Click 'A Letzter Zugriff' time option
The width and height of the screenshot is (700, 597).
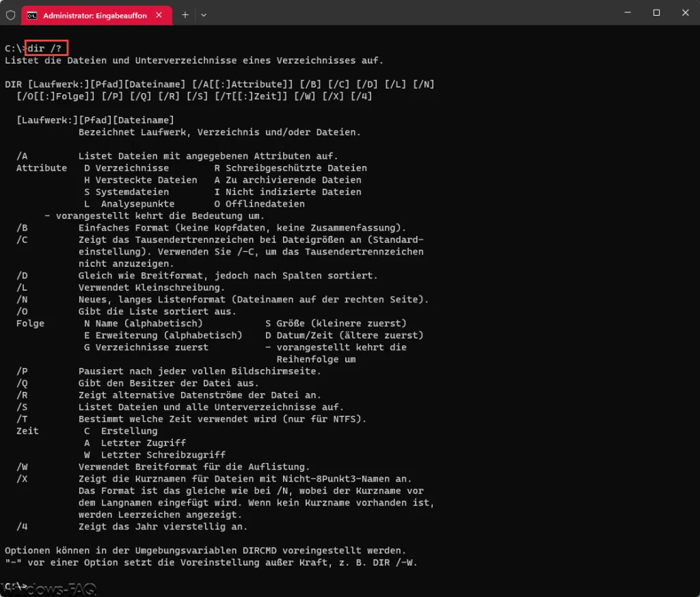click(135, 443)
